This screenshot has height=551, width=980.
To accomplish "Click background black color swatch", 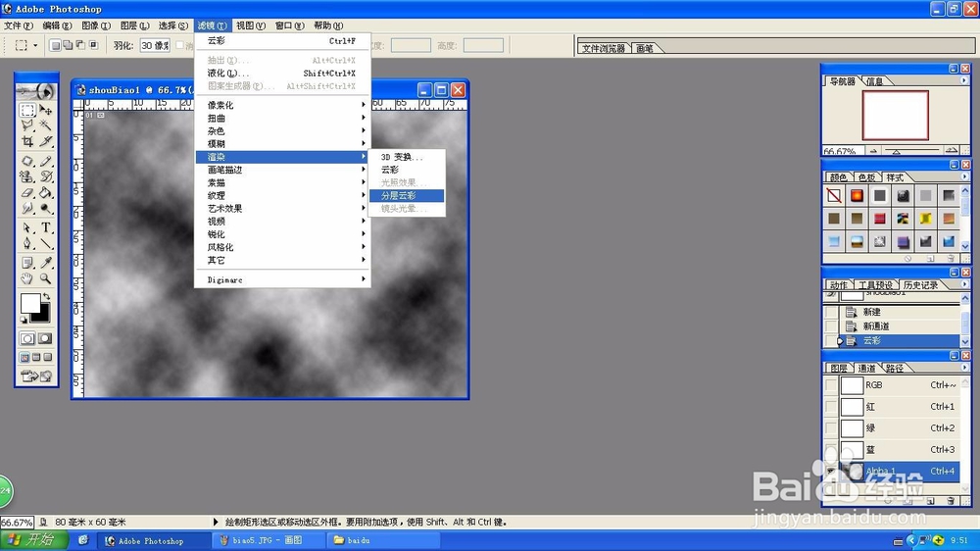I will 42,316.
